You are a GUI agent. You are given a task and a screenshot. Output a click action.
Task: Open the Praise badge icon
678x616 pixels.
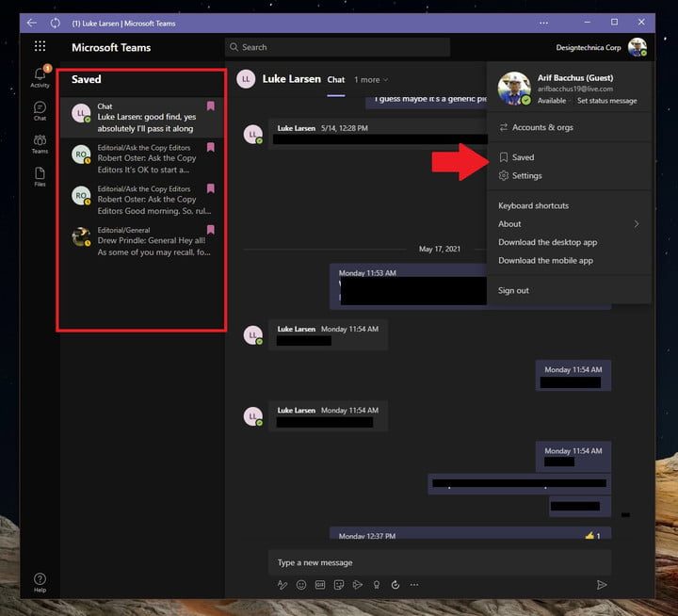click(377, 585)
